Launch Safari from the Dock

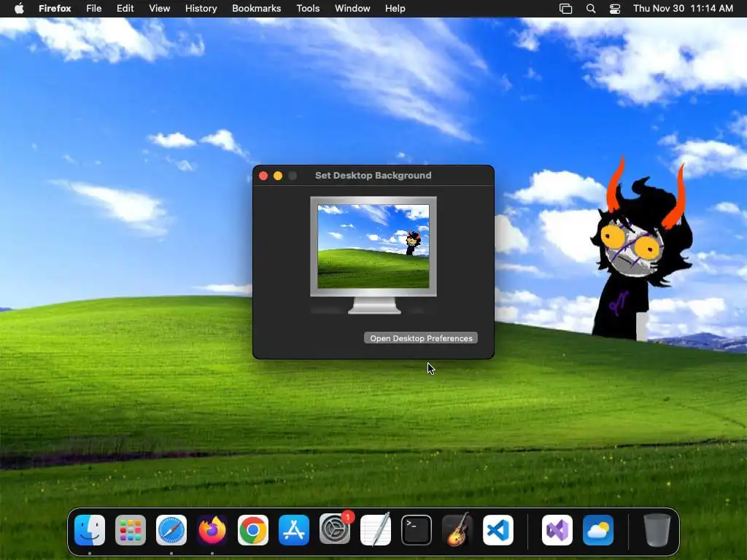(x=171, y=530)
